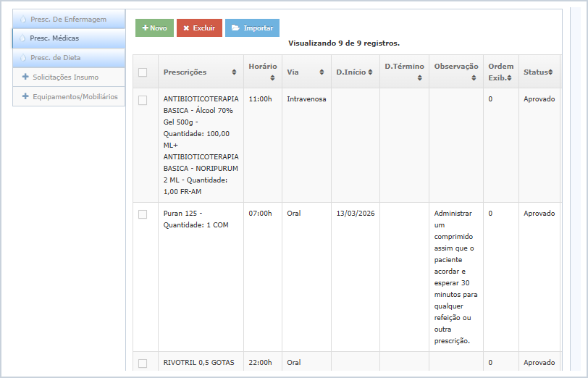The width and height of the screenshot is (588, 378).
Task: Click the Prescrições column header label
Action: pos(185,72)
